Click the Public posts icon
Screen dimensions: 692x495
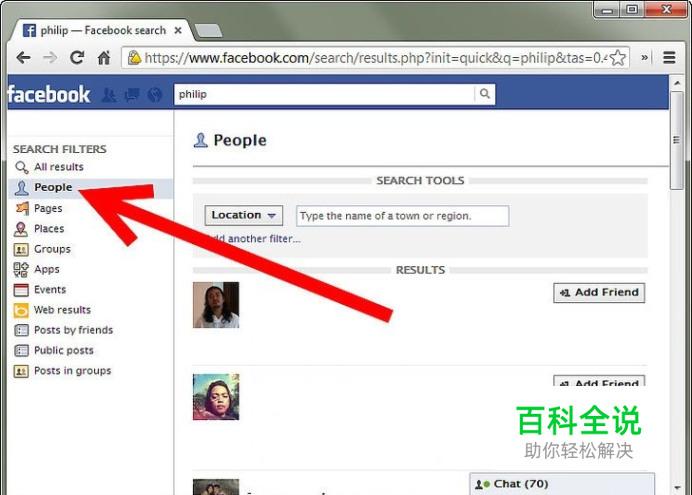21,350
